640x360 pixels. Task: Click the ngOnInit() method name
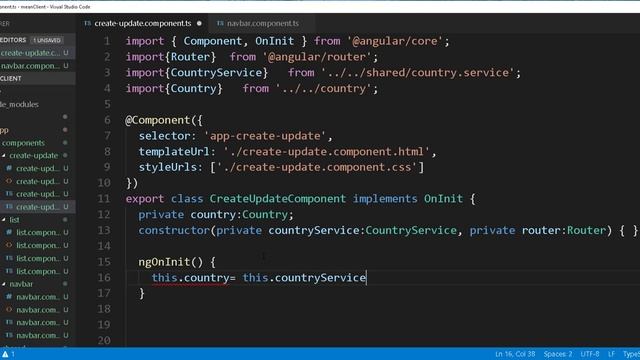click(x=171, y=262)
